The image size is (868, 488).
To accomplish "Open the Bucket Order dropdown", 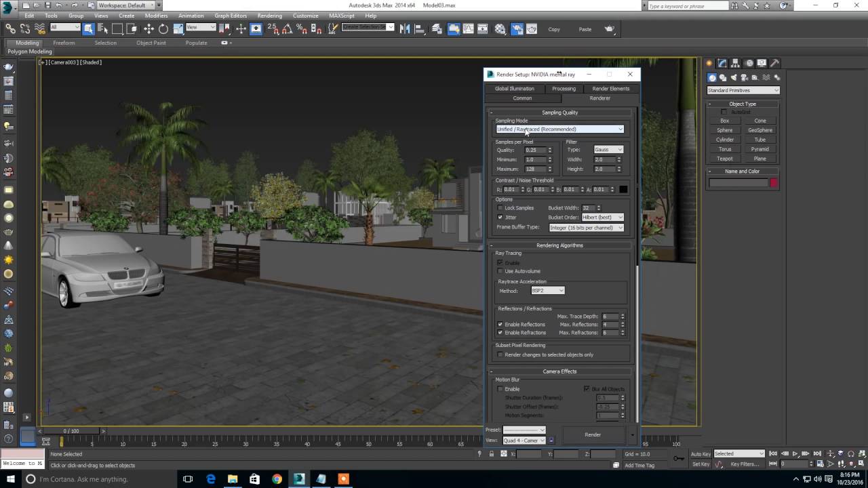I will click(x=603, y=218).
